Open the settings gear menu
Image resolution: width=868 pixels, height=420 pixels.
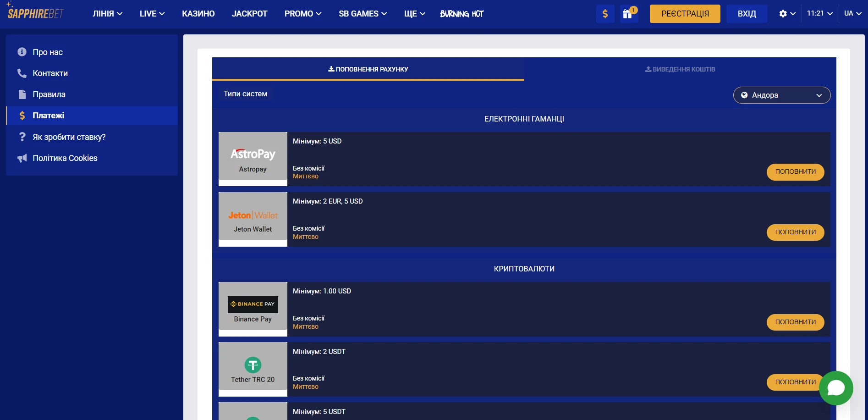point(787,14)
